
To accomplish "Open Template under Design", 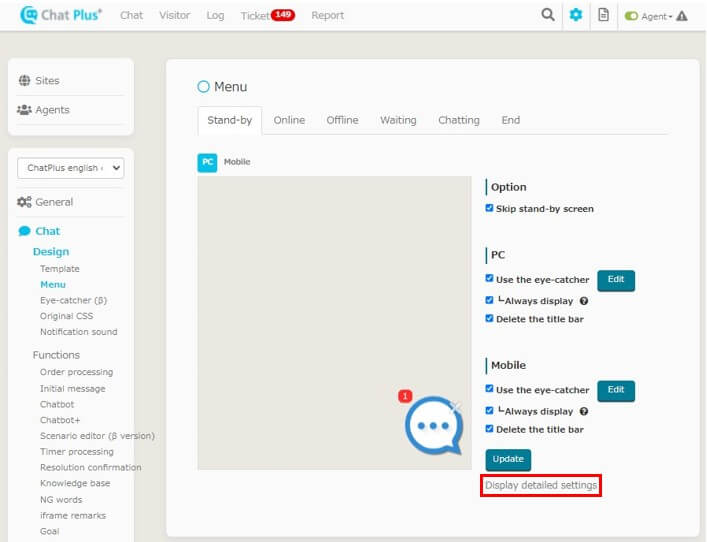I will (x=60, y=269).
